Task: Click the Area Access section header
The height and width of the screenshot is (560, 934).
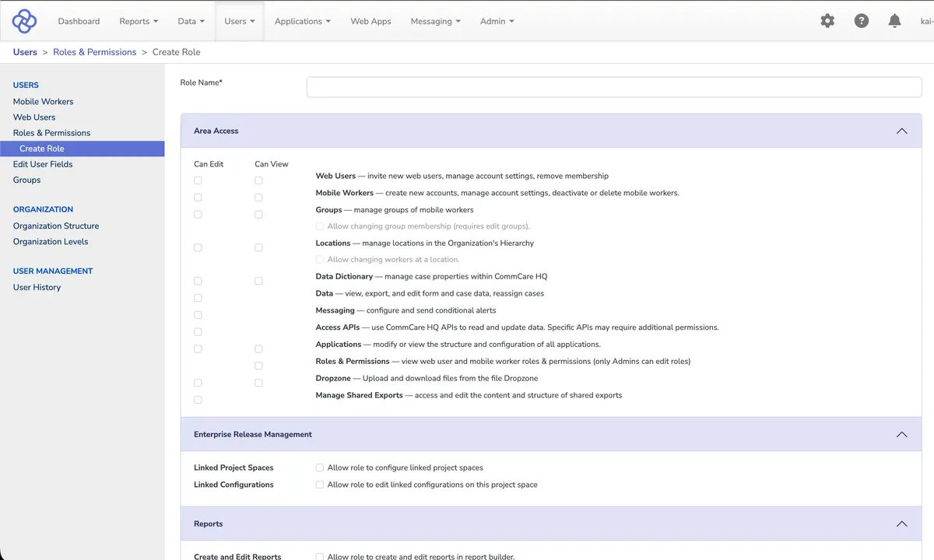Action: 551,131
